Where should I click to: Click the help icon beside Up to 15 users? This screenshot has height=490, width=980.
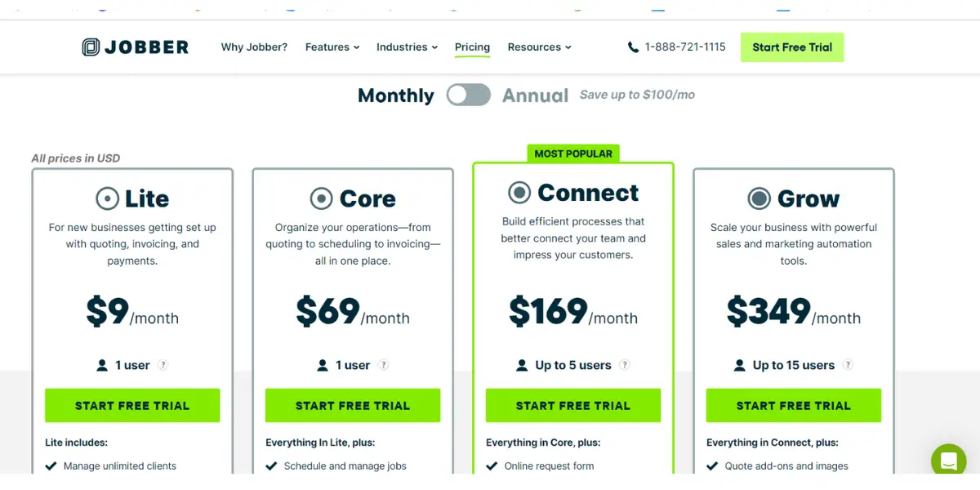click(x=849, y=365)
